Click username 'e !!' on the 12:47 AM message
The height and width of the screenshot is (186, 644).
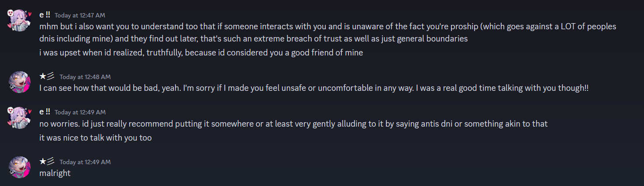[45, 14]
